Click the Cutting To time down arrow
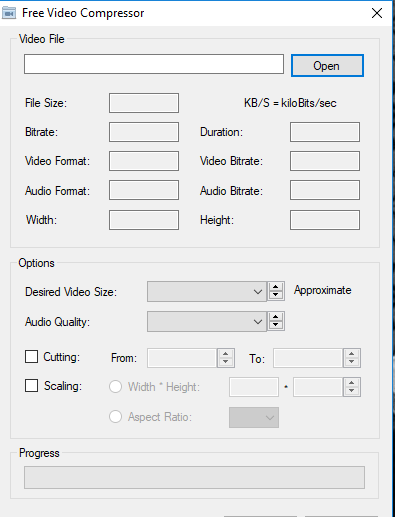This screenshot has height=517, width=395. click(352, 362)
